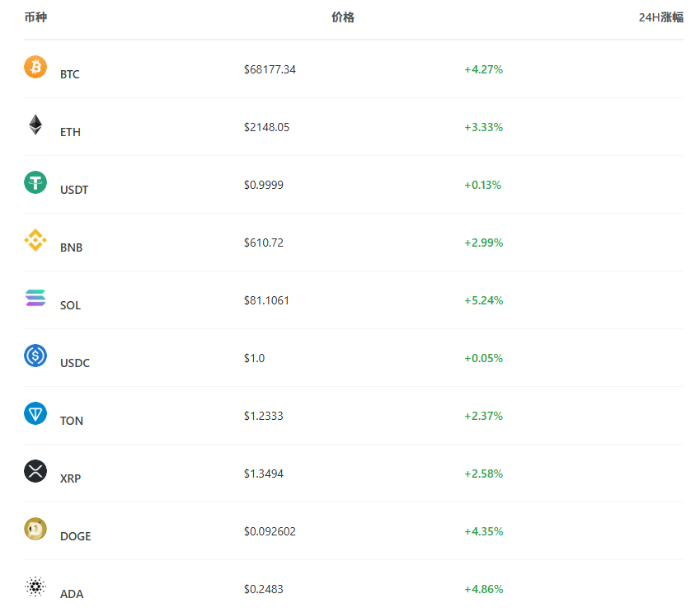Open the Solana striped logo icon
This screenshot has height=608, width=700.
point(35,298)
